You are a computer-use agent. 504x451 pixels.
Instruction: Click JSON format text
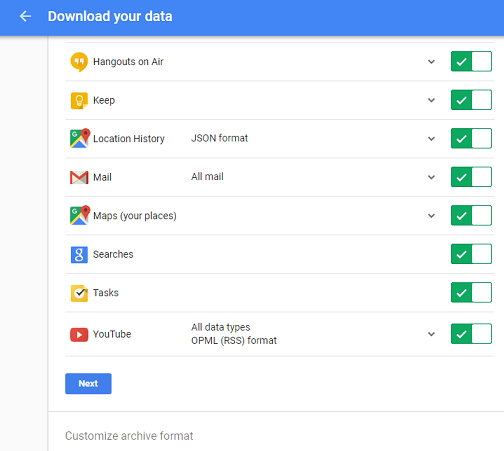point(219,138)
